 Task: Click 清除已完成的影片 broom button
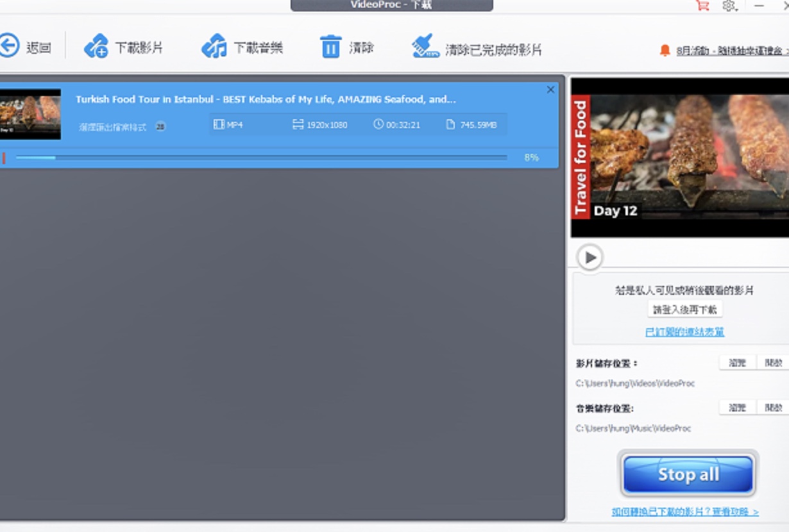pos(477,47)
